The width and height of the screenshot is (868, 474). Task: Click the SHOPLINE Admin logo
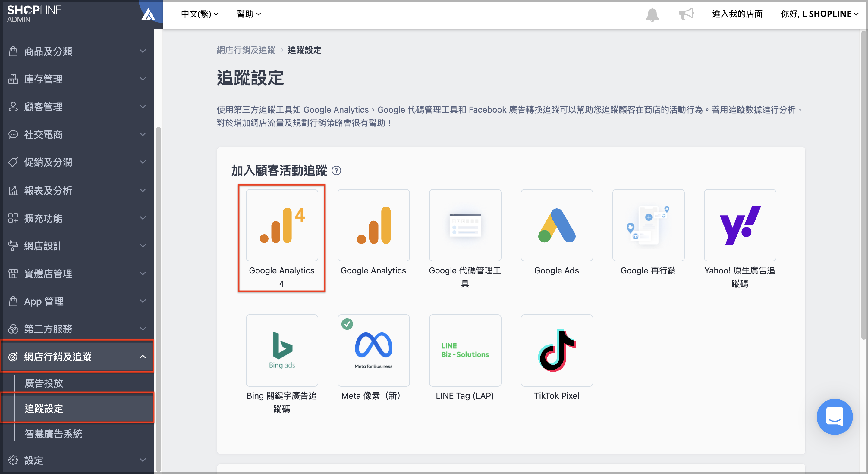34,14
